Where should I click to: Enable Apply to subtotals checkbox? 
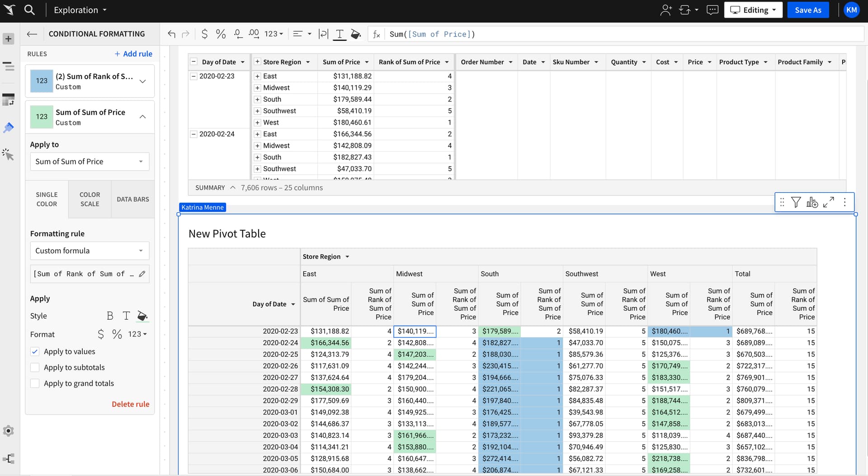[x=35, y=368]
